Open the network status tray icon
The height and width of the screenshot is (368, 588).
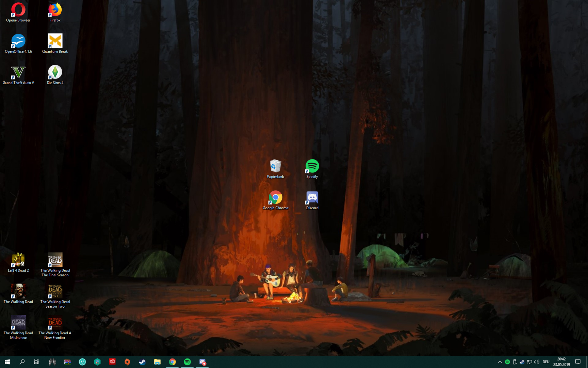(529, 362)
